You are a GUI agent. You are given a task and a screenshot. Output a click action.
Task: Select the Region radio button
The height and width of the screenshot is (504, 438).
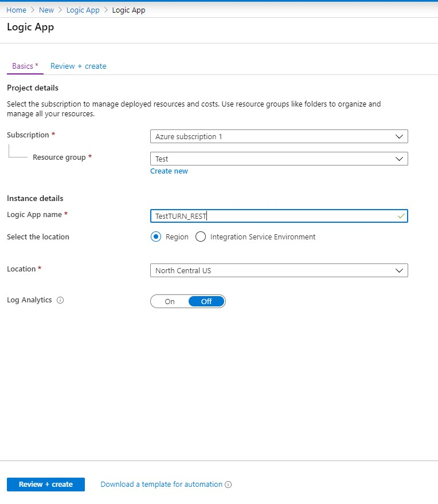pos(156,237)
